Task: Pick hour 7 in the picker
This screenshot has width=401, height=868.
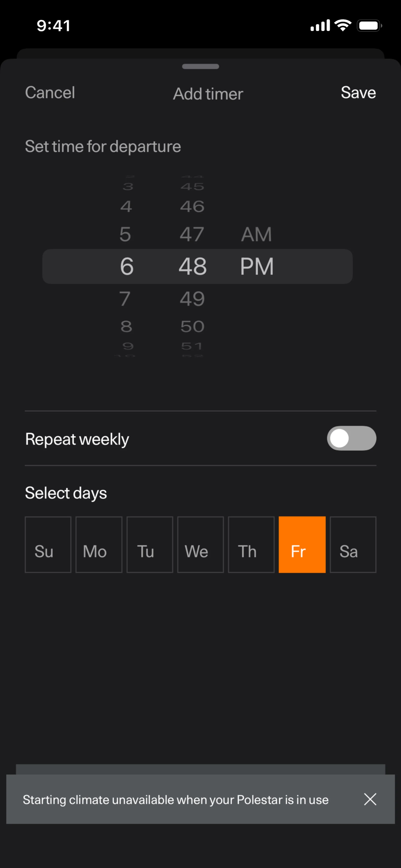Action: (x=125, y=299)
